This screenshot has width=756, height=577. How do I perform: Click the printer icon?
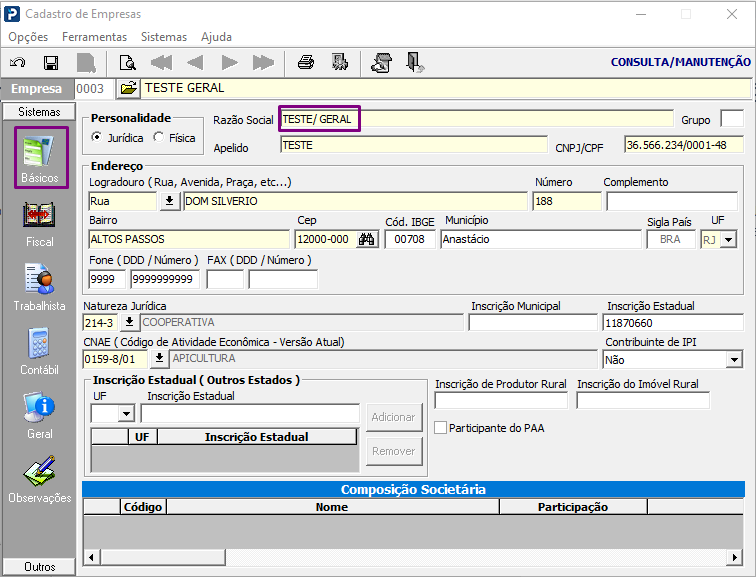tap(306, 63)
